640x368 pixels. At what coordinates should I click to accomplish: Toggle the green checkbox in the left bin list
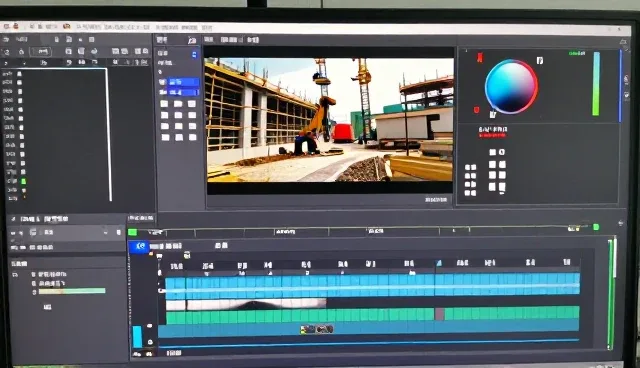[24, 181]
